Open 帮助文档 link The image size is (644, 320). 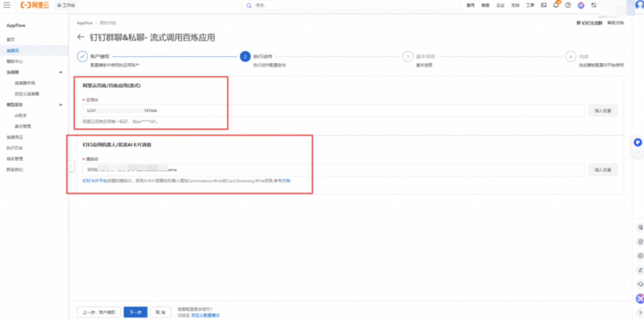tap(615, 23)
